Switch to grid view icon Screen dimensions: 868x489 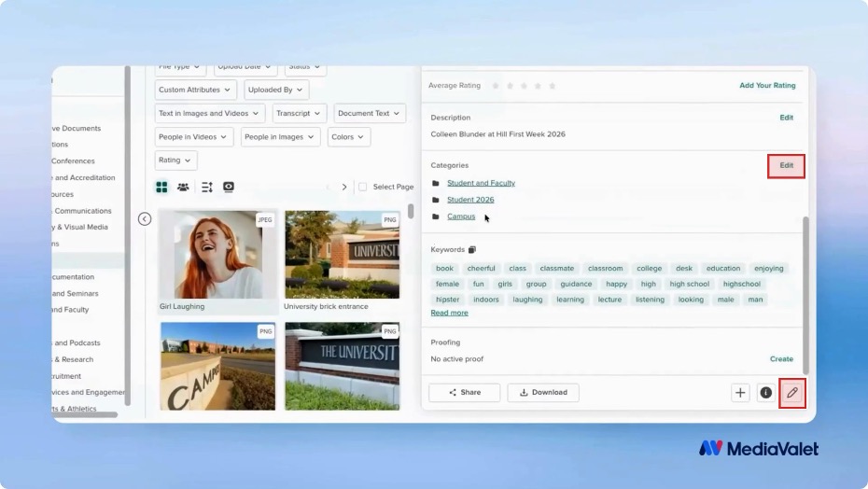tap(161, 188)
